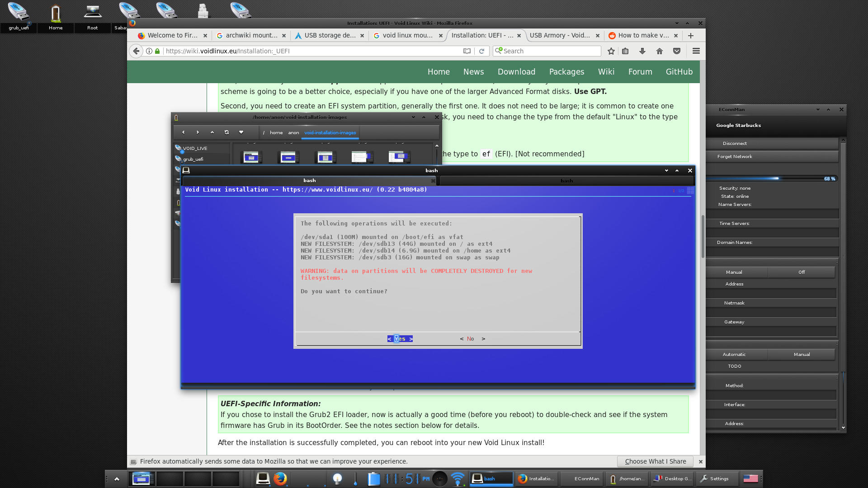This screenshot has height=488, width=868.
Task: Close the 'Welcome to Fir...' tab
Action: 205,36
